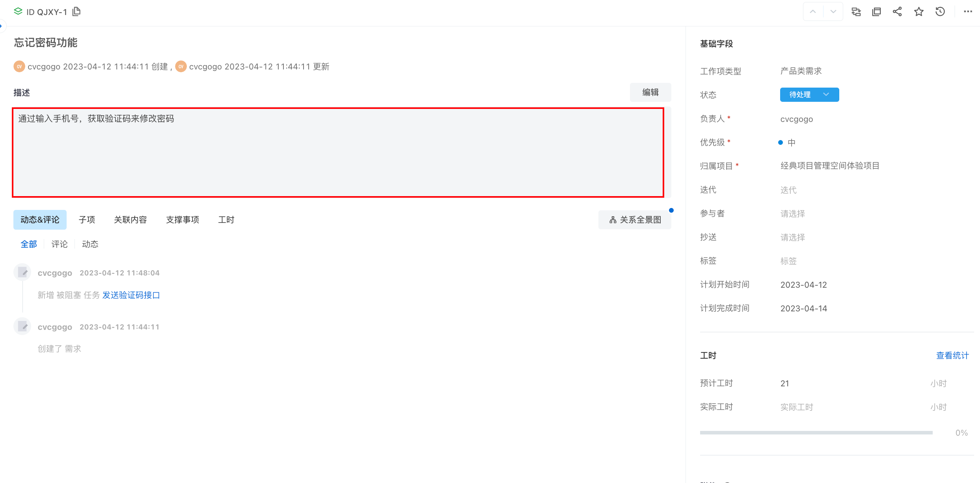This screenshot has height=483, width=980.
Task: Click the copy ID icon next to QJXY-1
Action: pyautogui.click(x=77, y=12)
